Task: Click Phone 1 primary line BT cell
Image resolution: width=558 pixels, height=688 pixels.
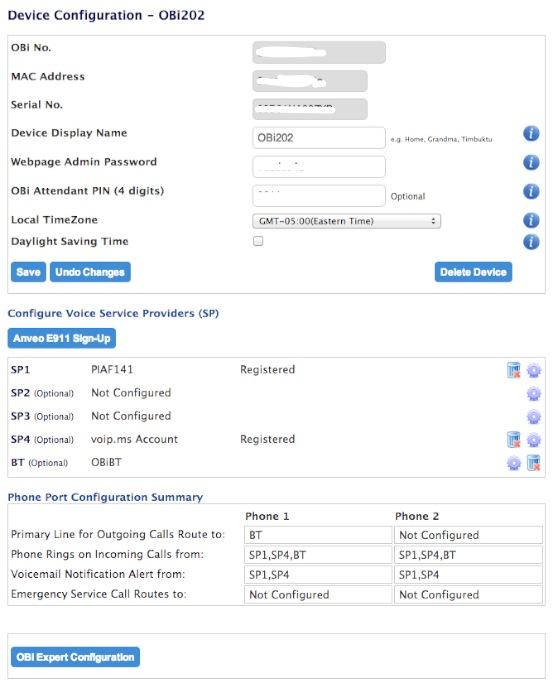Action: click(x=318, y=535)
